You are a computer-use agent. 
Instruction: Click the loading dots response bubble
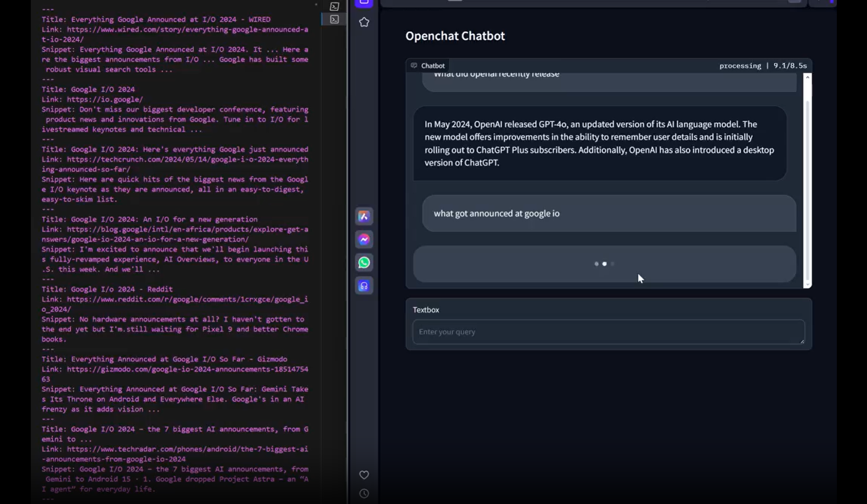(604, 264)
